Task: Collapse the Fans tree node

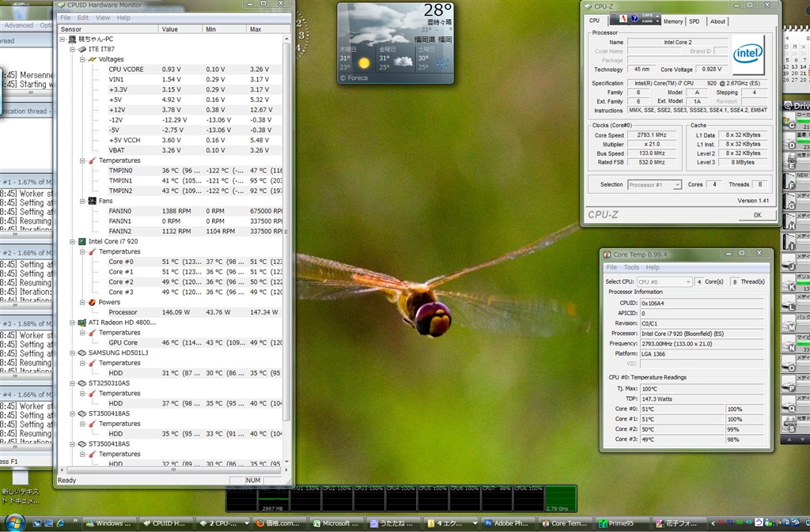Action: 81,201
